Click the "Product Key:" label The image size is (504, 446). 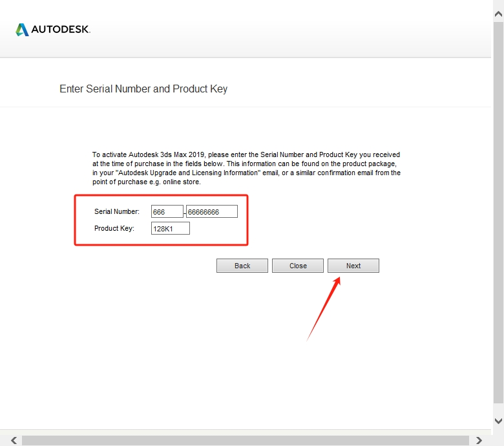click(114, 228)
